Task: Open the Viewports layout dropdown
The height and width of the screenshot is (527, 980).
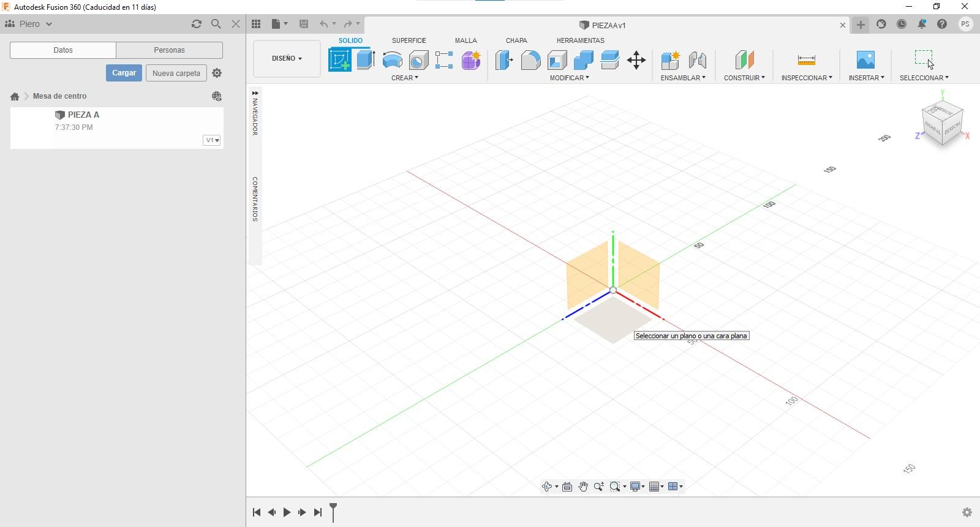Action: pos(676,487)
